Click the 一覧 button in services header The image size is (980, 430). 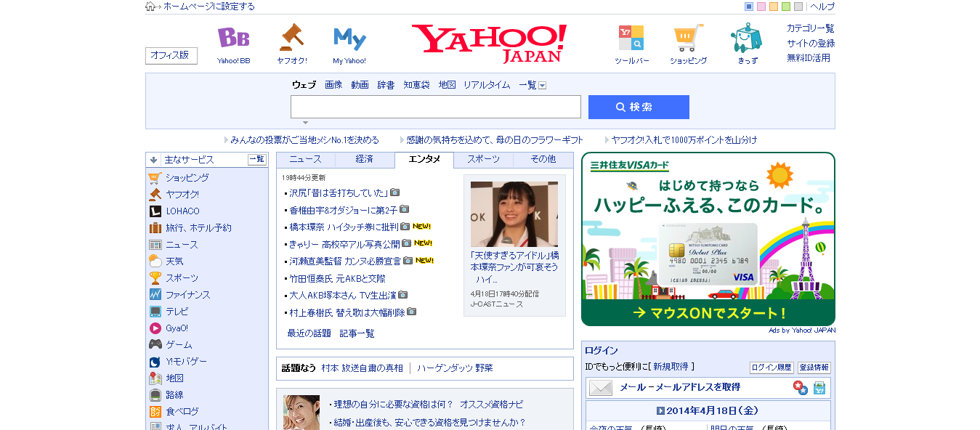coord(257,160)
